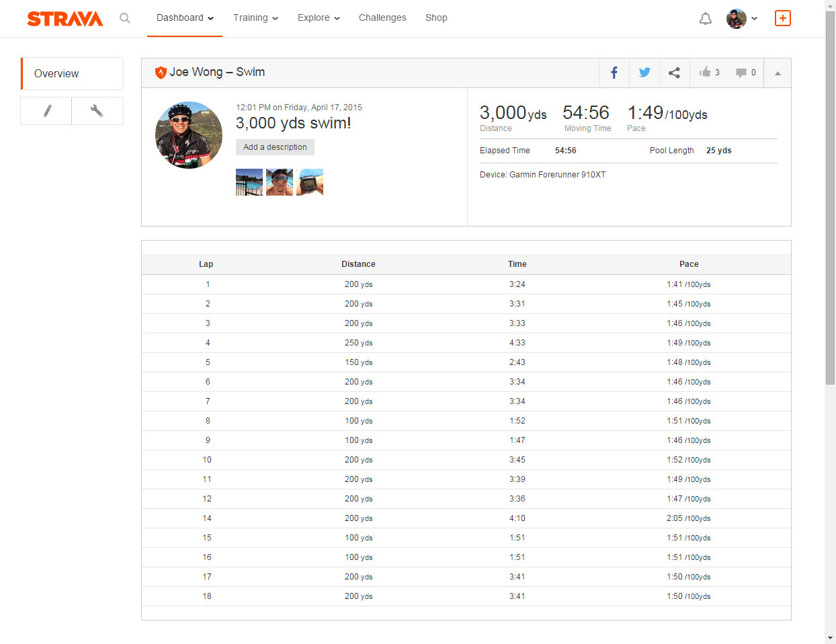This screenshot has height=644, width=836.
Task: Go to Challenges page
Action: pos(382,18)
